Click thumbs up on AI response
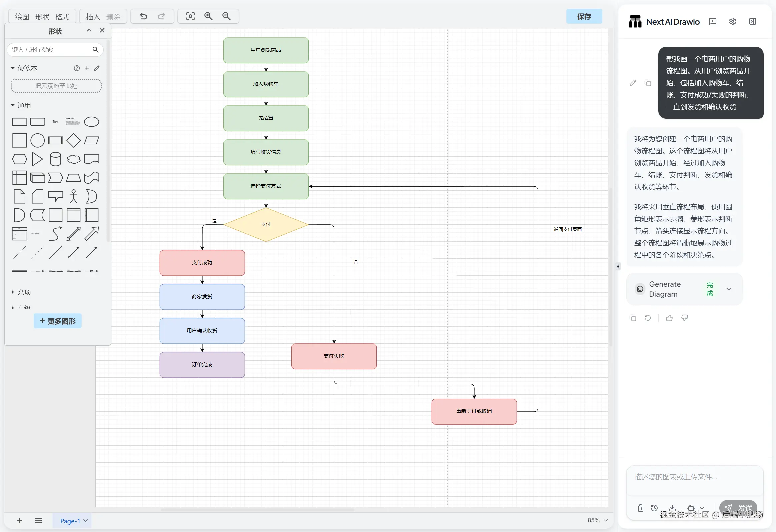This screenshot has height=532, width=776. [x=669, y=318]
